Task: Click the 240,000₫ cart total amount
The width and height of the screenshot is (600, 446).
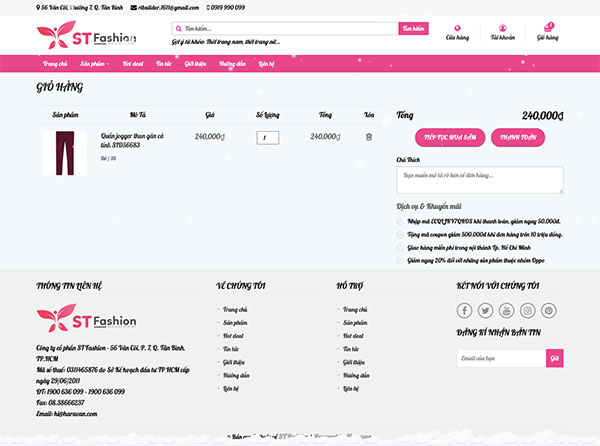Action: (543, 116)
